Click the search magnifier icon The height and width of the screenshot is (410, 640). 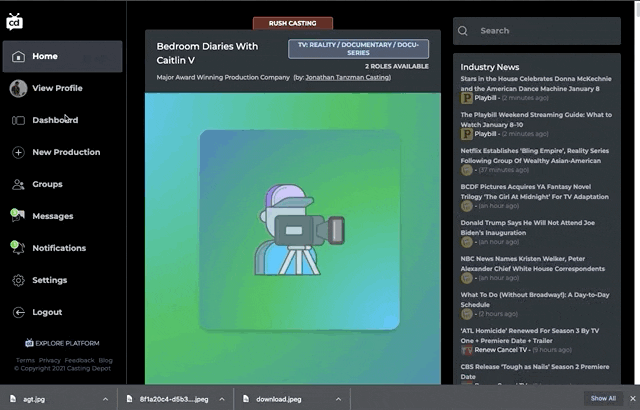(463, 31)
